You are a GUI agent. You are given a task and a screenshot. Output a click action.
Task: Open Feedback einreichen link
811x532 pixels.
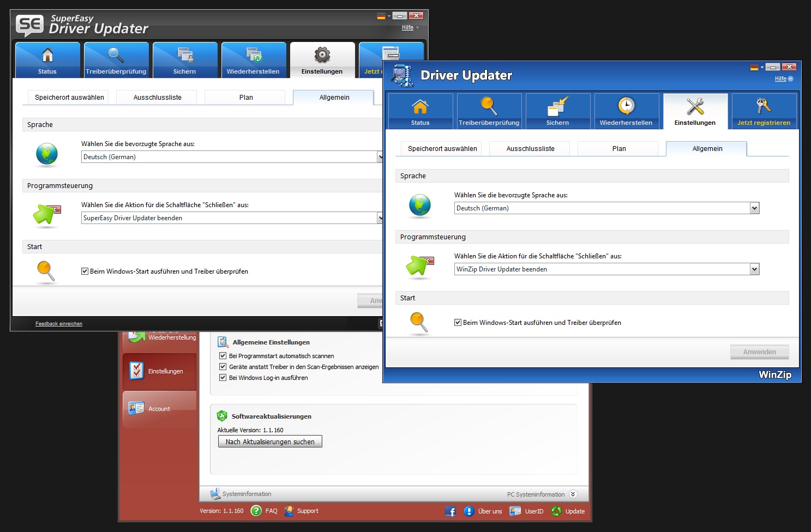click(59, 324)
